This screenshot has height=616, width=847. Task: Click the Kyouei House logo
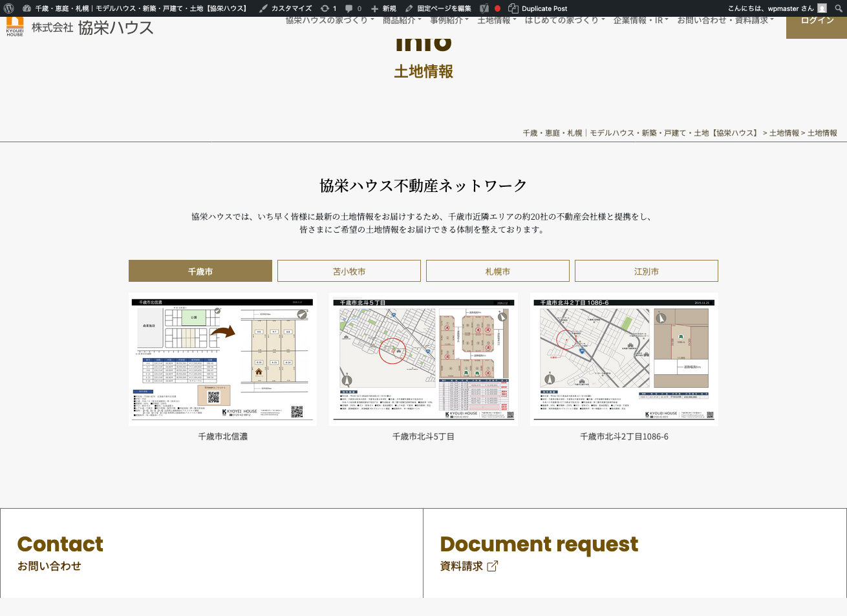click(x=15, y=27)
